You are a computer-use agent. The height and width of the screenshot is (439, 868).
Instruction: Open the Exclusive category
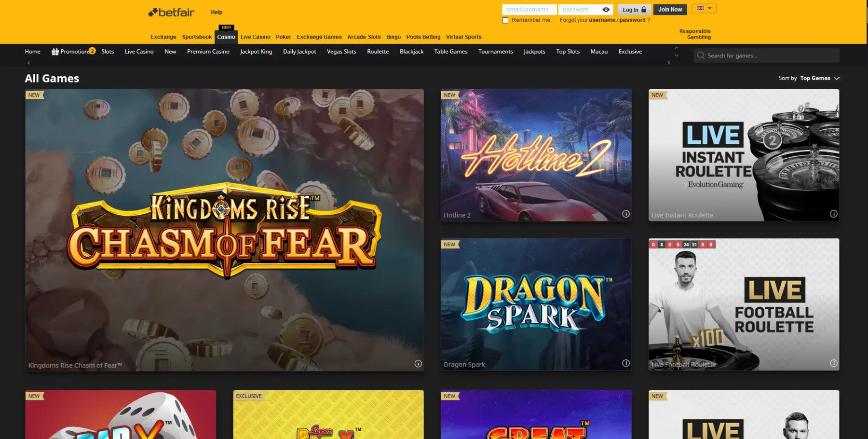[x=630, y=52]
